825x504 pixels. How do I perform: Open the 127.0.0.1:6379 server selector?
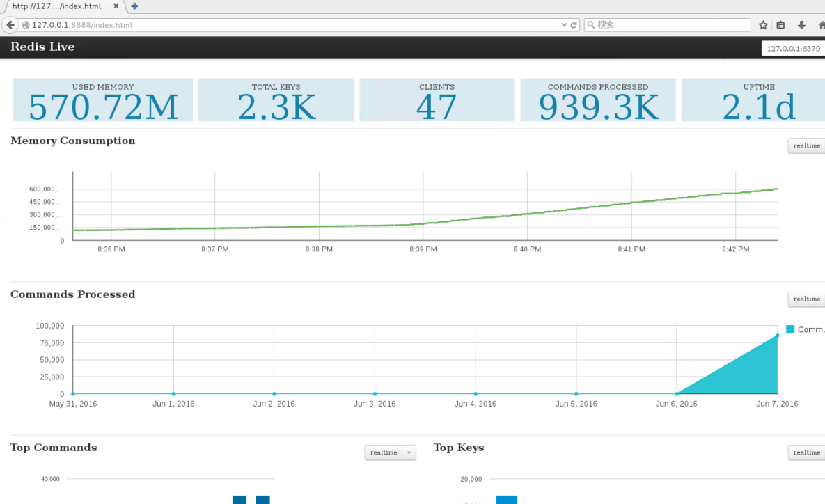tap(793, 49)
